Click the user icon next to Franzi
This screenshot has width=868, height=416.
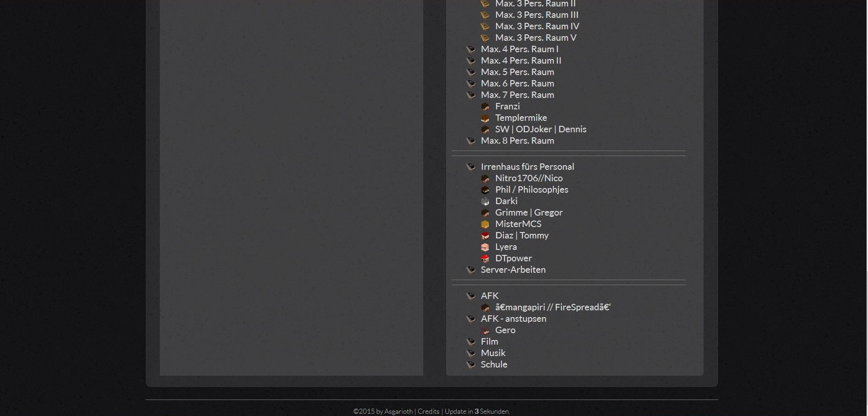(485, 107)
